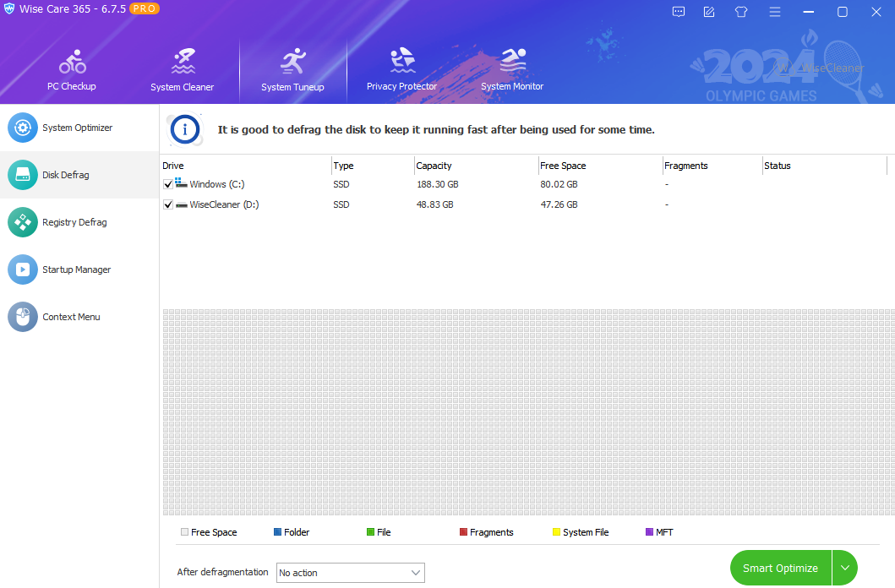
Task: Click the SSD type for WiseCleaner (D:)
Action: pos(341,204)
